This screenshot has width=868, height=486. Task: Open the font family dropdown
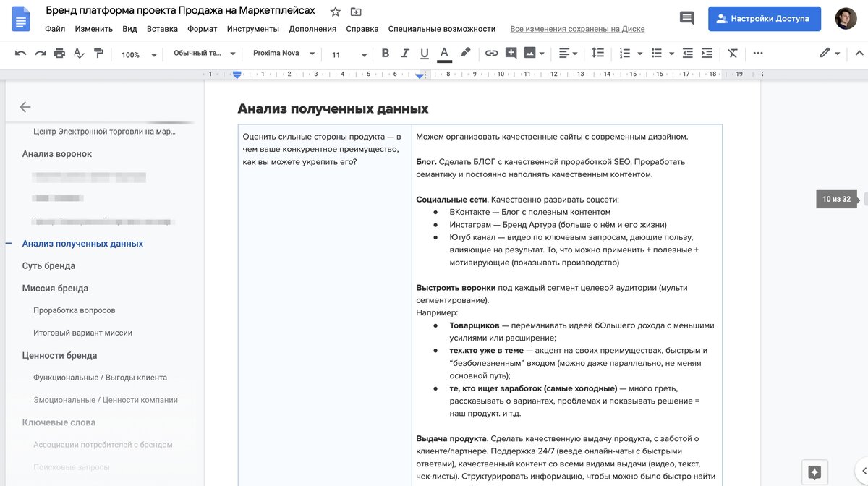282,53
